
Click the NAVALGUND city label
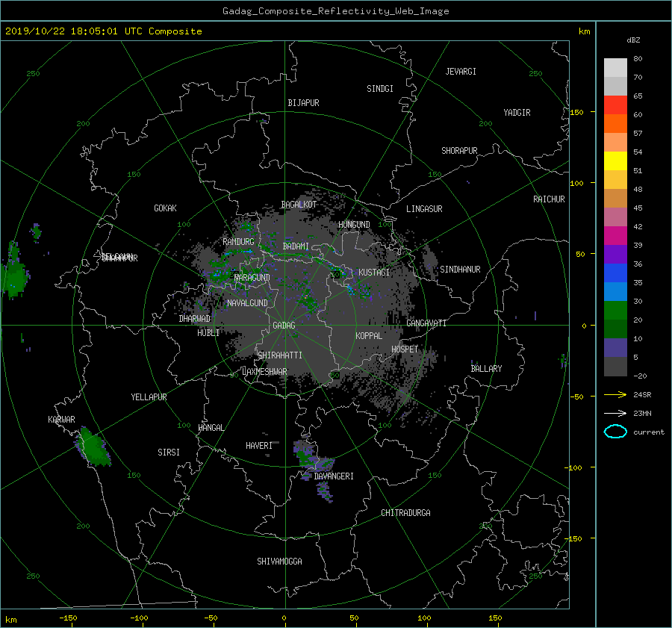(x=247, y=303)
